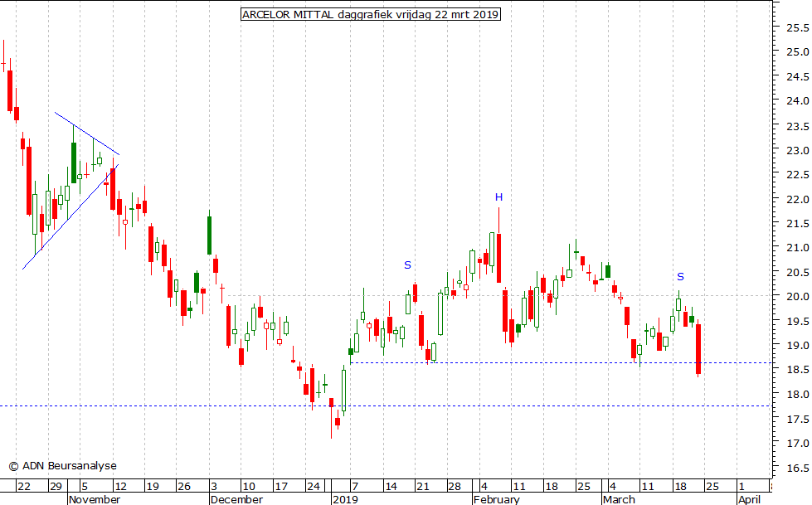Click the 16.5 price axis label
This screenshot has width=812, height=505.
798,469
